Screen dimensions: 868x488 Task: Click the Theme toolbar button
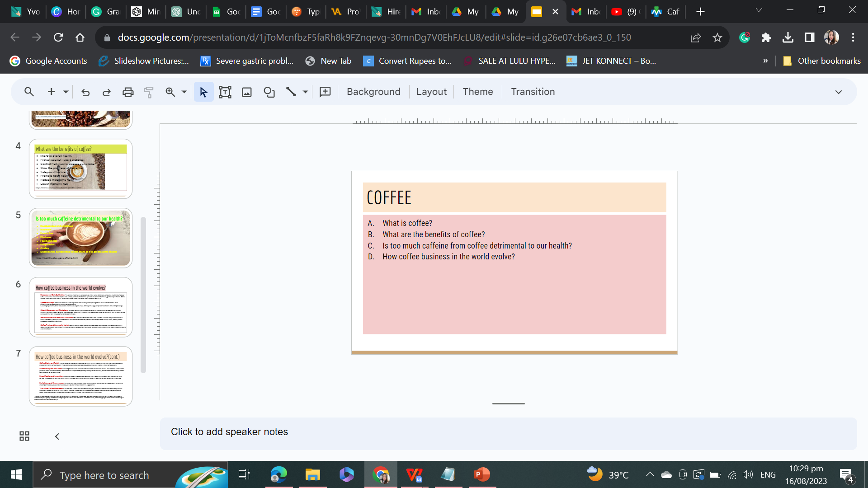[477, 92]
